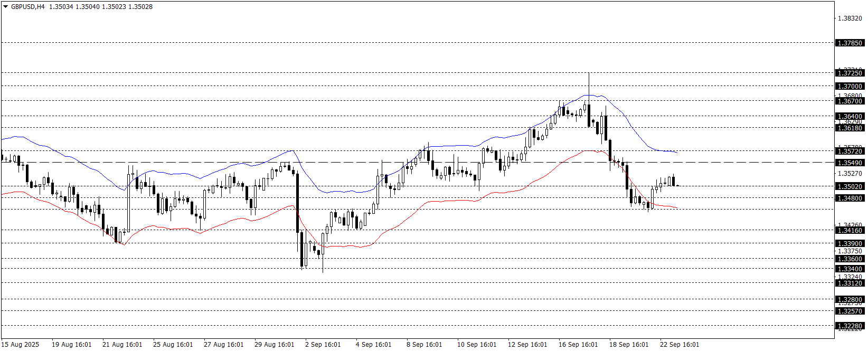Select the 1.36400 price level label
The image size is (868, 351).
click(850, 116)
